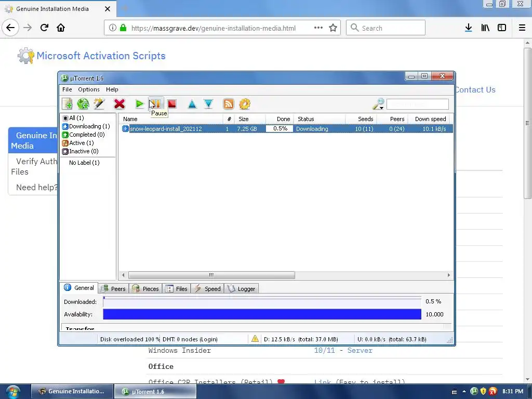Click Firefox Home button
532x399 pixels.
tap(61, 28)
